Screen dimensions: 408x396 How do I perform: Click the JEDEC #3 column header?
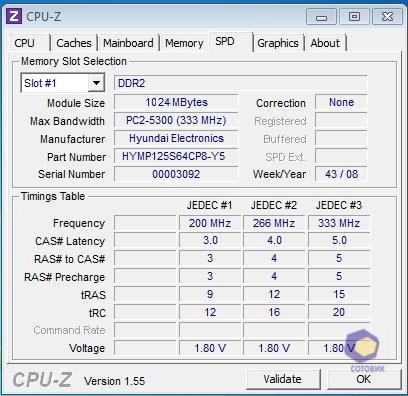coord(339,205)
